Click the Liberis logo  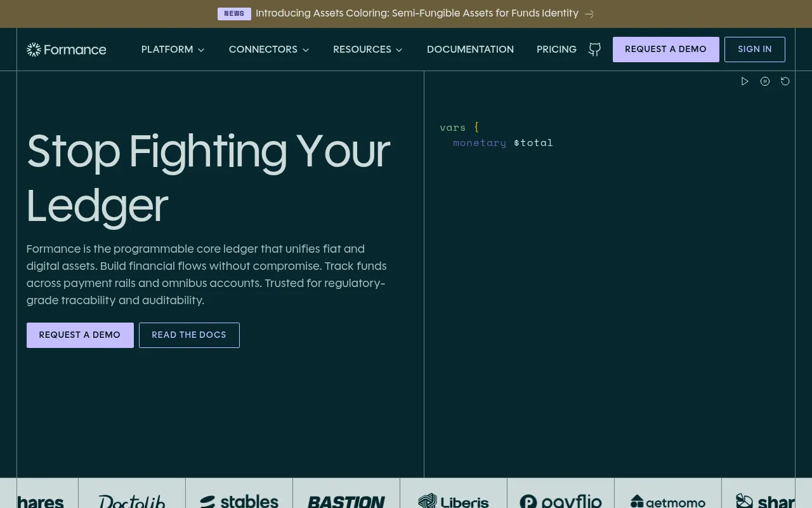[x=454, y=502]
